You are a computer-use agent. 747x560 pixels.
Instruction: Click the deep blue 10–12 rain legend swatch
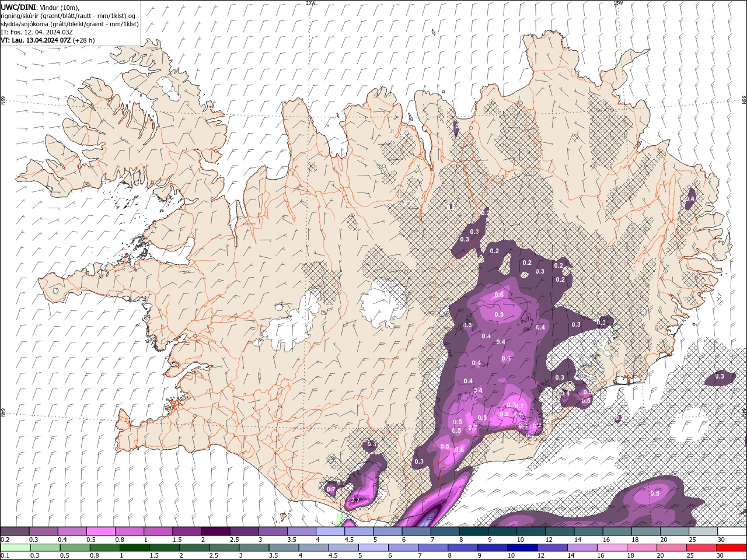tap(522, 548)
